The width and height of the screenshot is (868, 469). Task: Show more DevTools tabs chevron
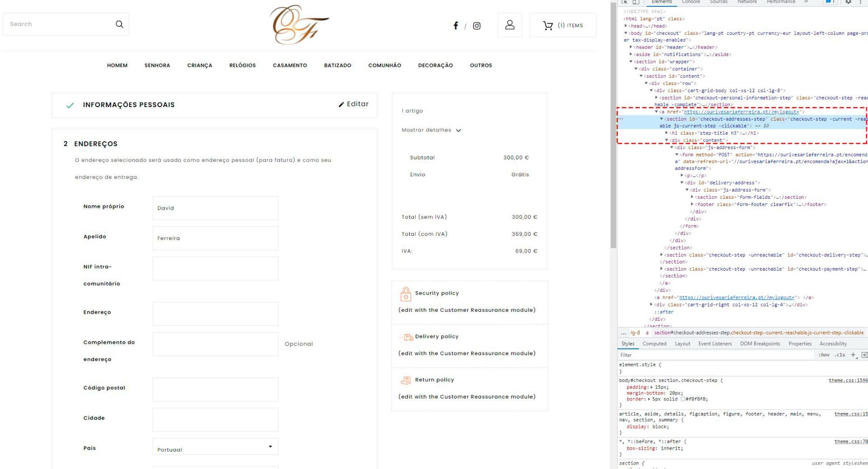tap(806, 2)
